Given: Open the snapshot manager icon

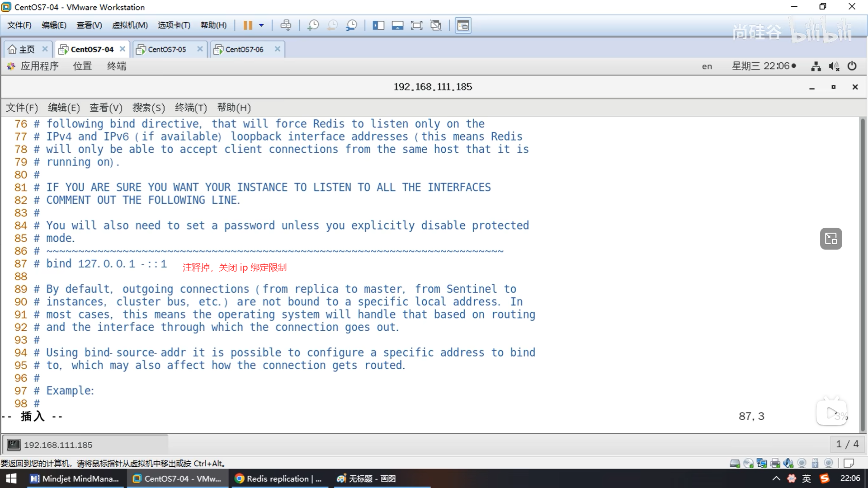Looking at the screenshot, I should point(351,25).
